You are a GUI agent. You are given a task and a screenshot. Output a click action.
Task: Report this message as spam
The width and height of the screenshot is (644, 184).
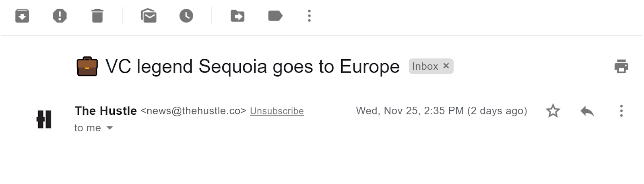(60, 16)
